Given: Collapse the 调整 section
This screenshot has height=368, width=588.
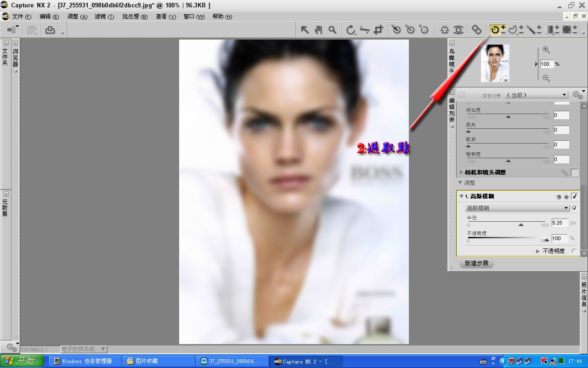Looking at the screenshot, I should coord(460,183).
